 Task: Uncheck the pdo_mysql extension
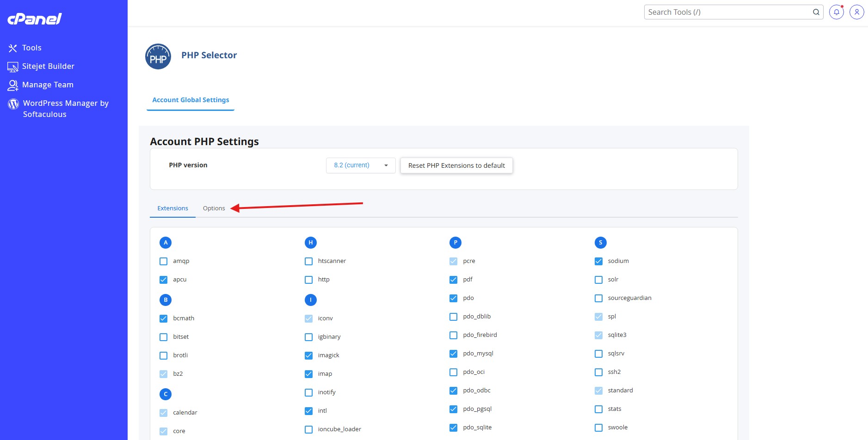click(x=453, y=354)
